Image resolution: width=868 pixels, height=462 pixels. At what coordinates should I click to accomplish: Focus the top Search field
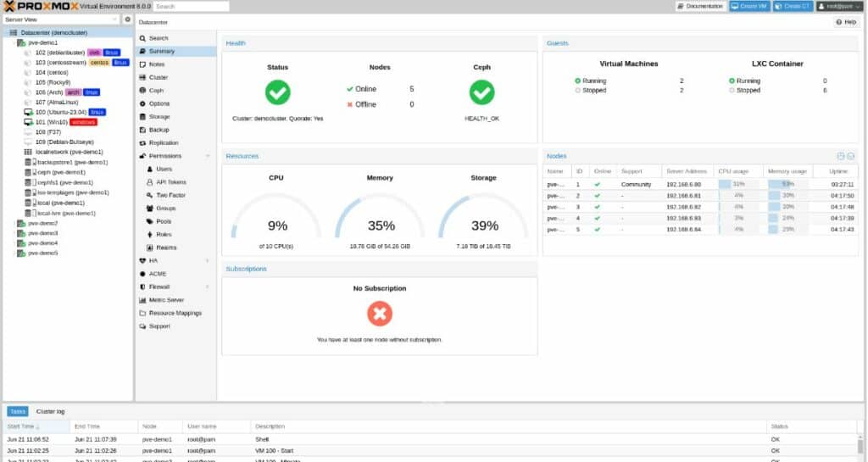point(191,6)
